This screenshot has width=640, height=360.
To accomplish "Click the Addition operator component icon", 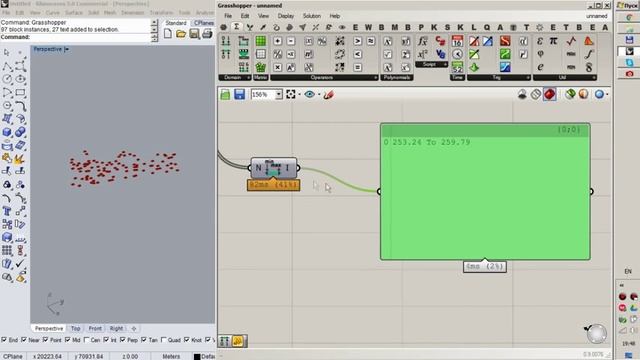I will [278, 41].
